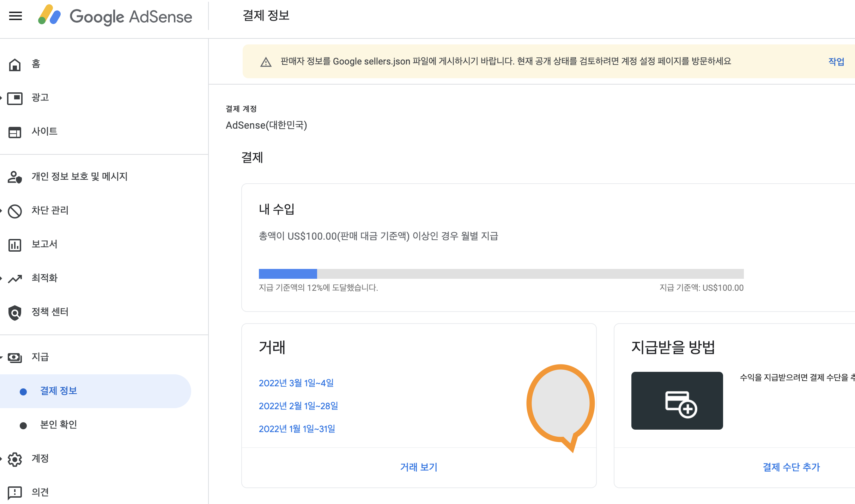
Task: Toggle the navigation sidebar with hamburger menu
Action: point(15,16)
